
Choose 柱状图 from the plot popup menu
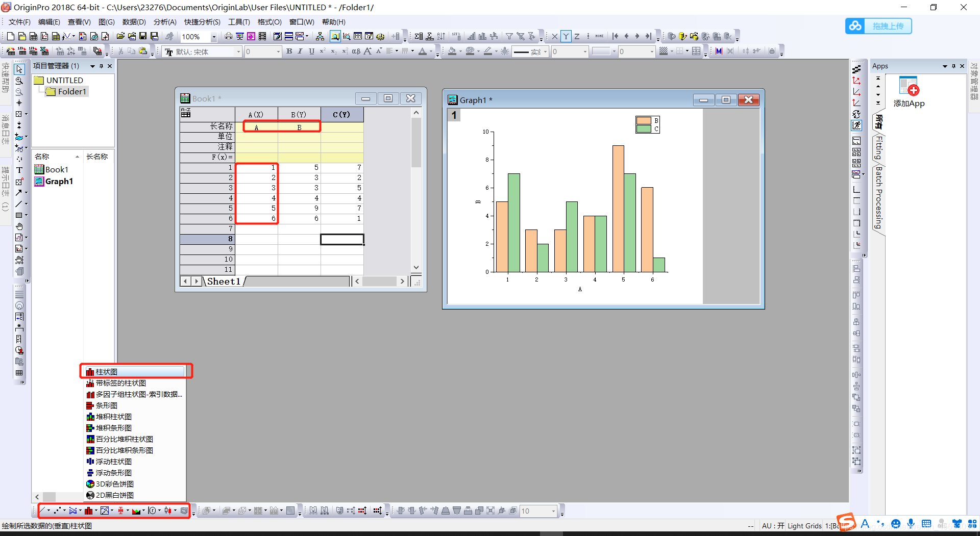pos(135,372)
